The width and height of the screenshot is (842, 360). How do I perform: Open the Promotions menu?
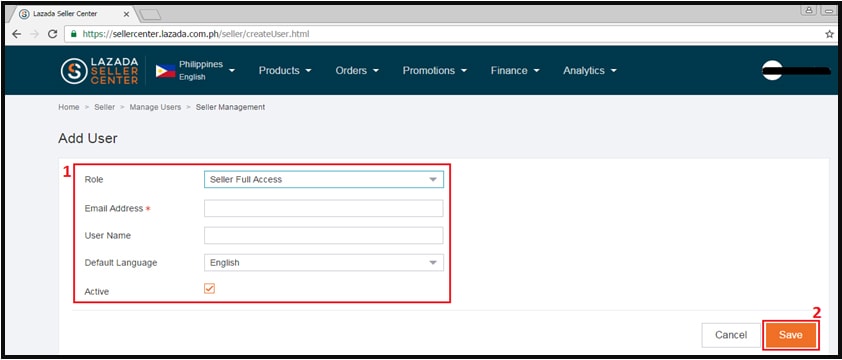[x=434, y=70]
